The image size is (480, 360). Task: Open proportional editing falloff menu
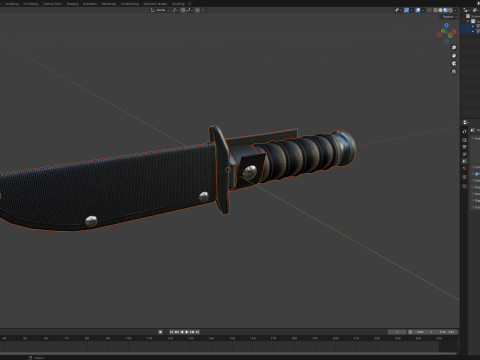point(204,10)
